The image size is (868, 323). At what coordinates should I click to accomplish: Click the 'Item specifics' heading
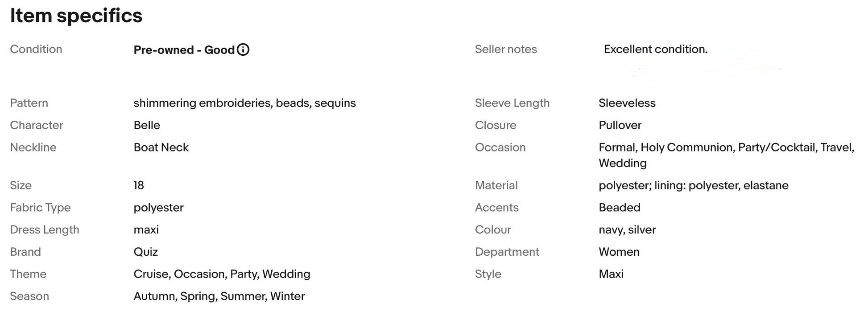click(x=76, y=16)
